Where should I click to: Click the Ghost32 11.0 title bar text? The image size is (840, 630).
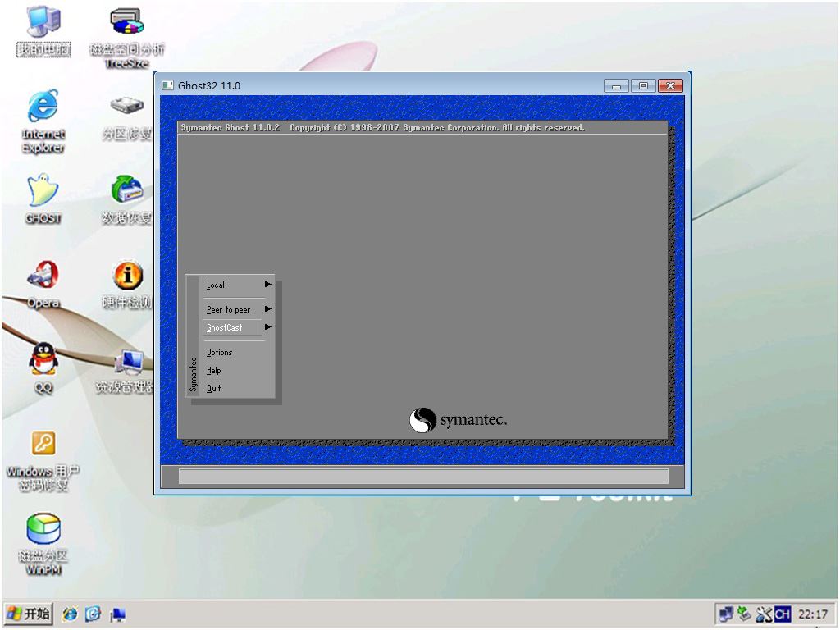209,85
